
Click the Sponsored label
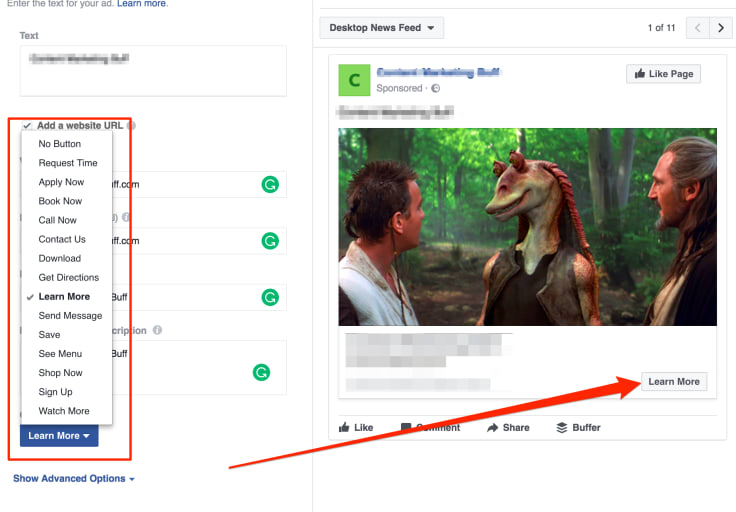[x=399, y=88]
